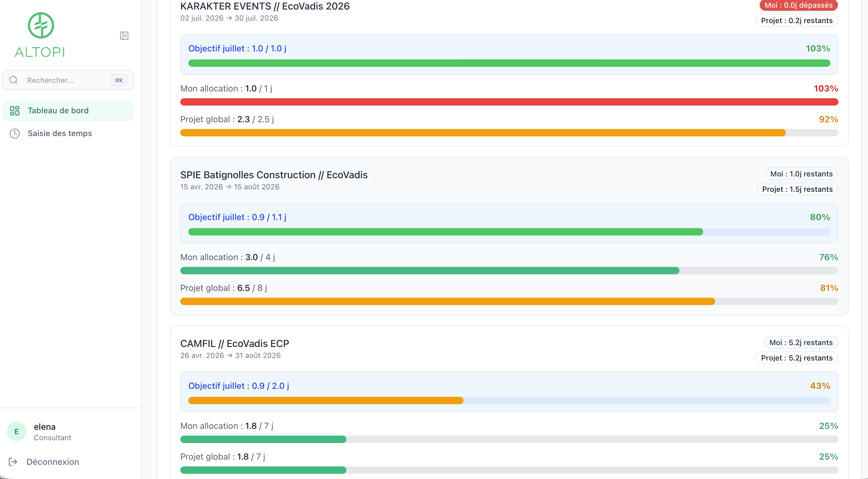Click the 80% objective percentage
This screenshot has height=479, width=868.
[820, 217]
